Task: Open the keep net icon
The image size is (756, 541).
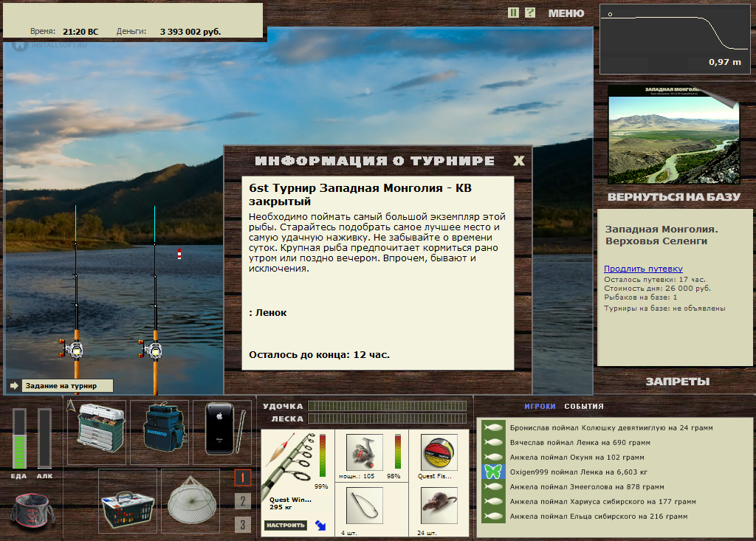Action: coord(191,501)
